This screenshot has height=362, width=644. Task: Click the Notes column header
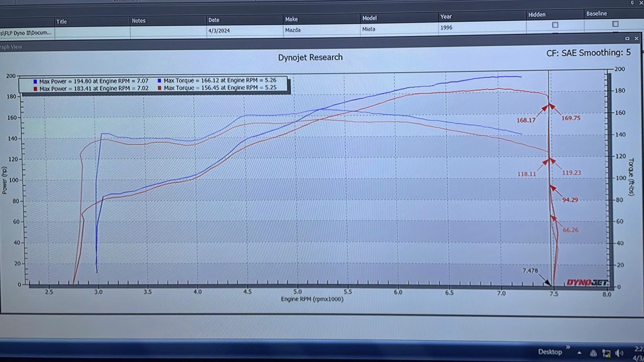click(x=139, y=21)
